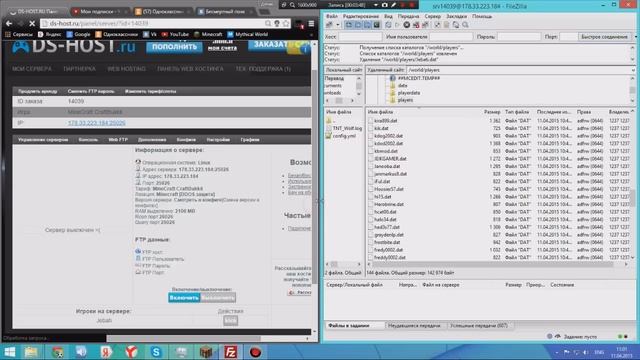Screen dimensions: 640x360
Task: Disconnect from server toolbar icon
Action: pos(416,25)
